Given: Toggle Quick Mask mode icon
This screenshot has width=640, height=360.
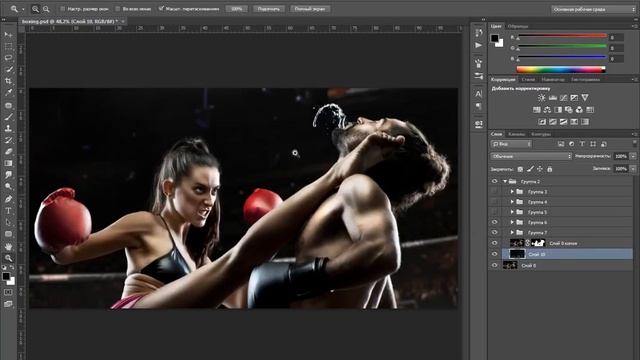Looking at the screenshot, I should click(8, 293).
